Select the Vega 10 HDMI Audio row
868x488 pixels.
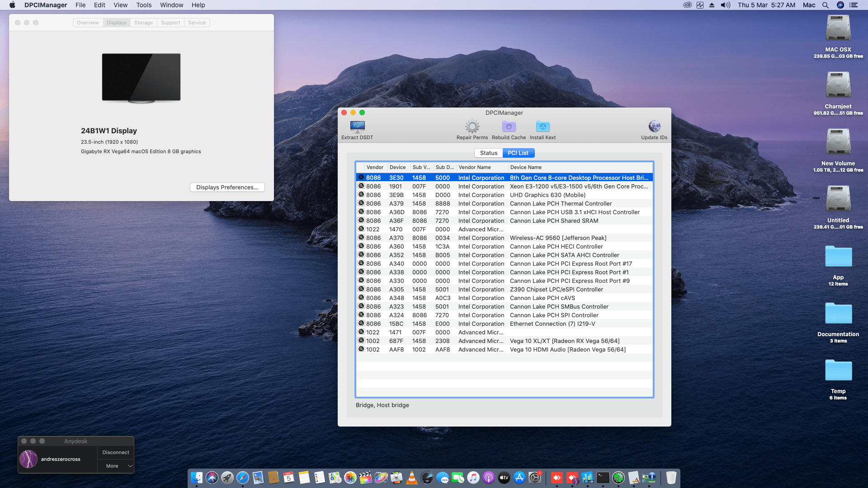point(567,350)
